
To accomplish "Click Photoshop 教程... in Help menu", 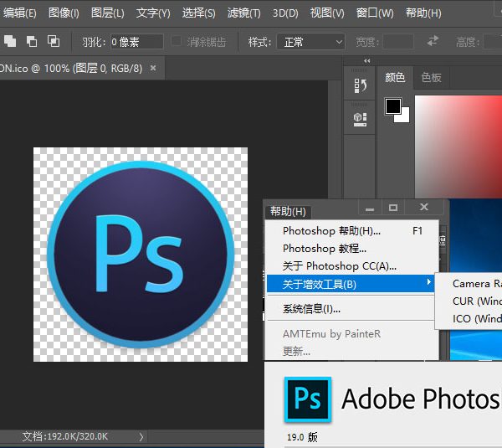I will coord(325,249).
